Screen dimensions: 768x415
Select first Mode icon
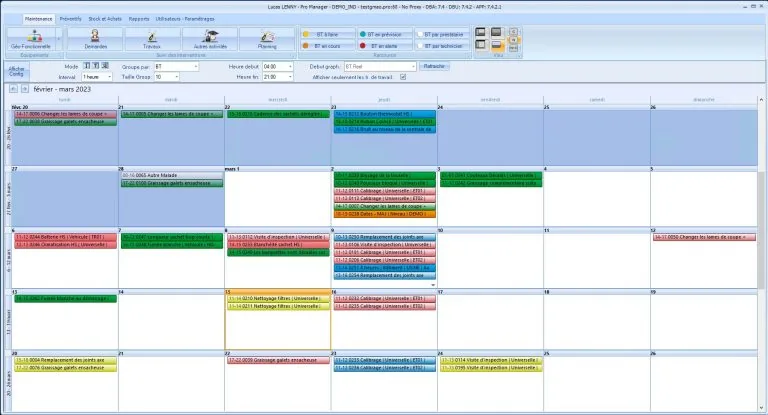tap(87, 66)
